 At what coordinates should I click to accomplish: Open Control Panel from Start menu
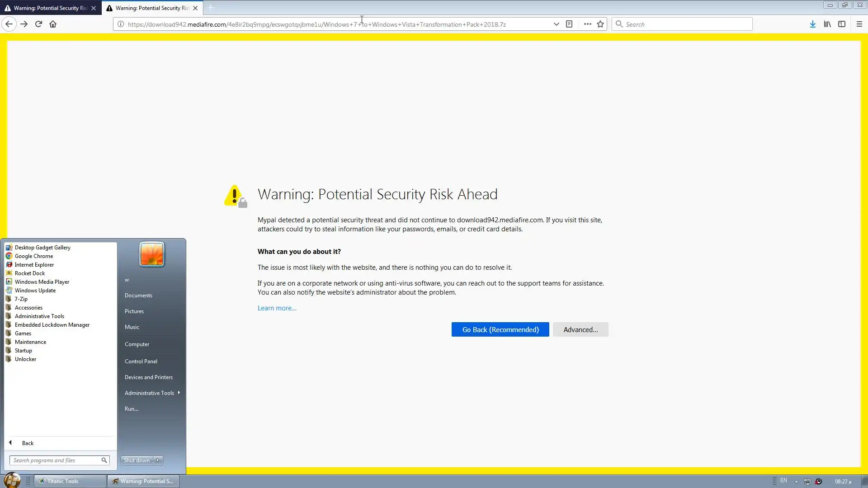pyautogui.click(x=141, y=361)
